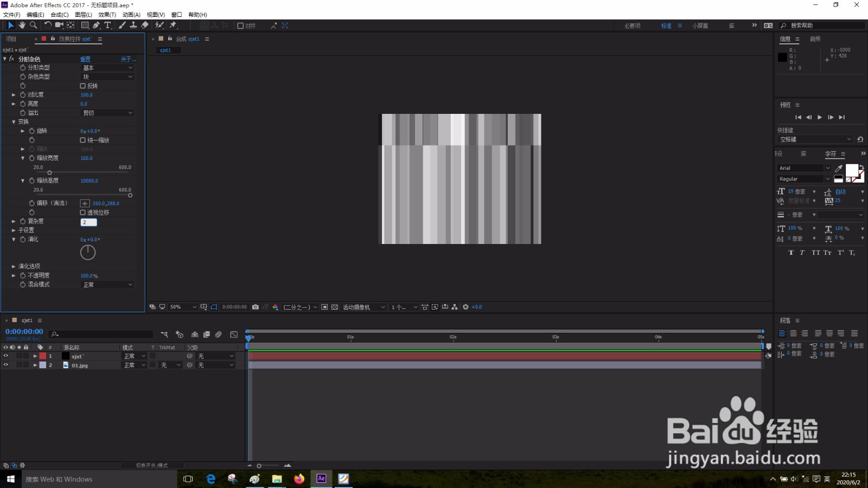Select the Clone Stamp tool
Image resolution: width=868 pixels, height=488 pixels.
133,25
